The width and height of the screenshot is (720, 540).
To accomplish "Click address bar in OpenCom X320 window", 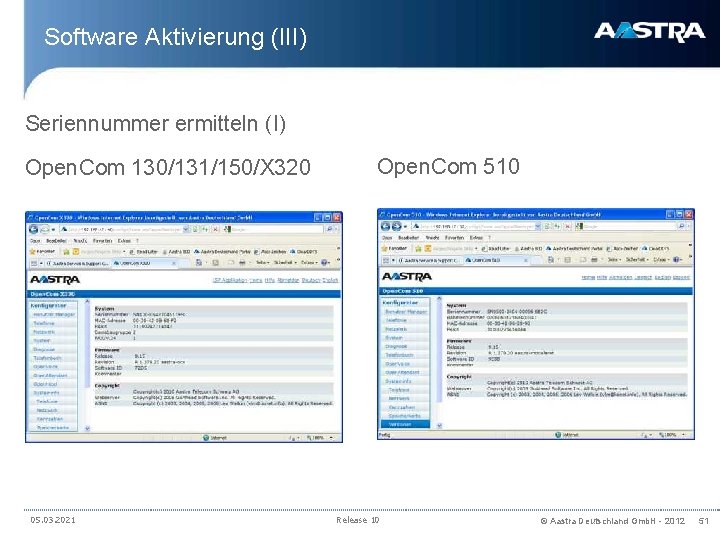I will coord(122,230).
